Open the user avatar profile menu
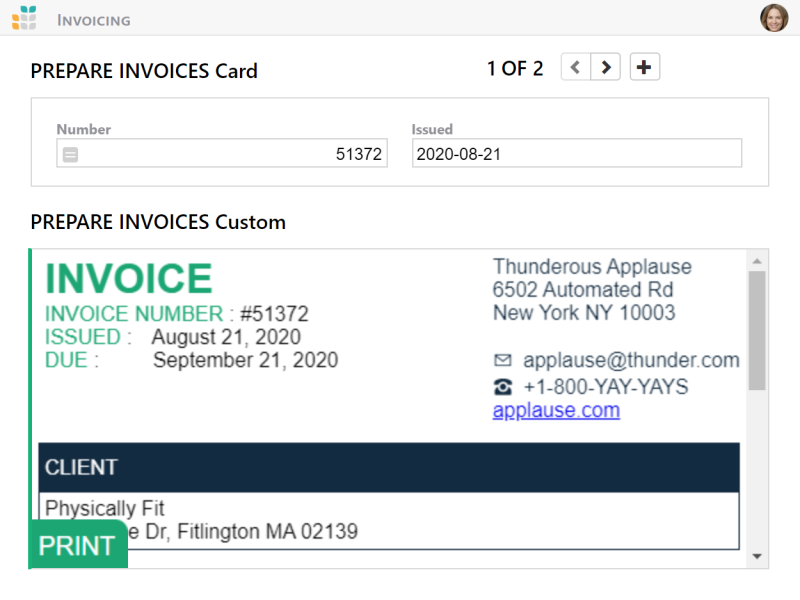 (x=774, y=18)
